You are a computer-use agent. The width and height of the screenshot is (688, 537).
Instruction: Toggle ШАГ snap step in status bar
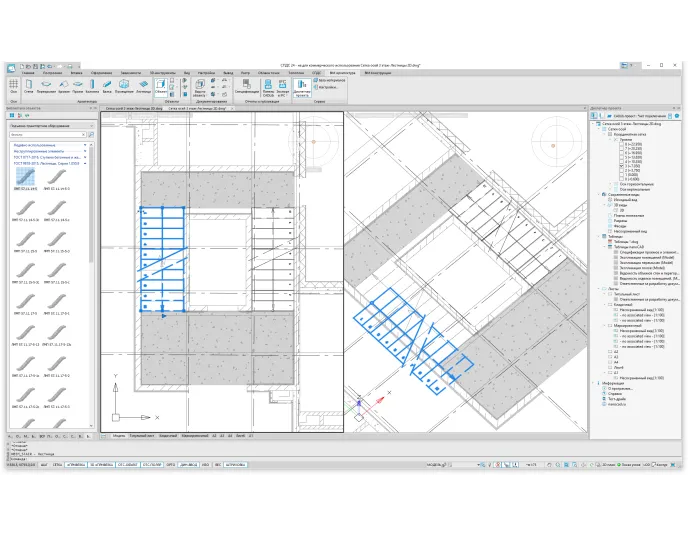pyautogui.click(x=42, y=465)
